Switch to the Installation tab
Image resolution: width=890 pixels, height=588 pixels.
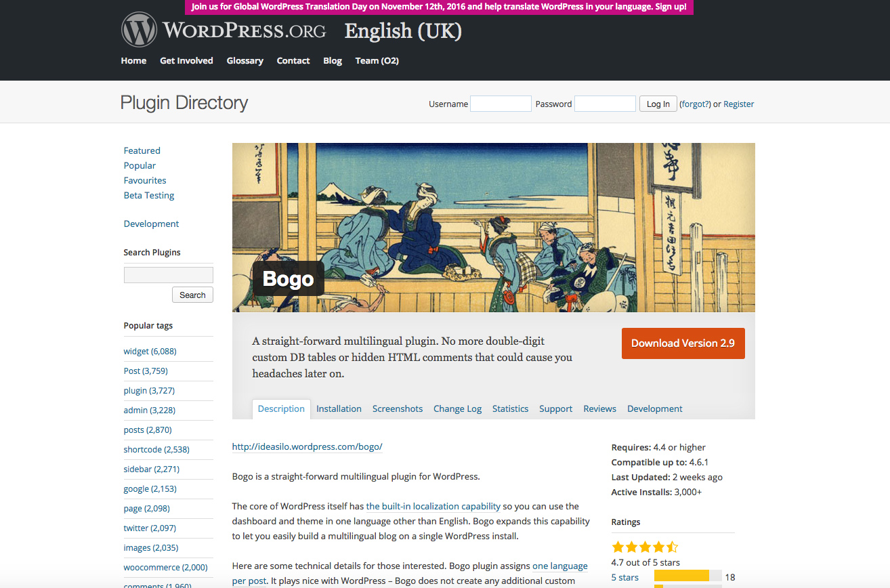(x=339, y=408)
